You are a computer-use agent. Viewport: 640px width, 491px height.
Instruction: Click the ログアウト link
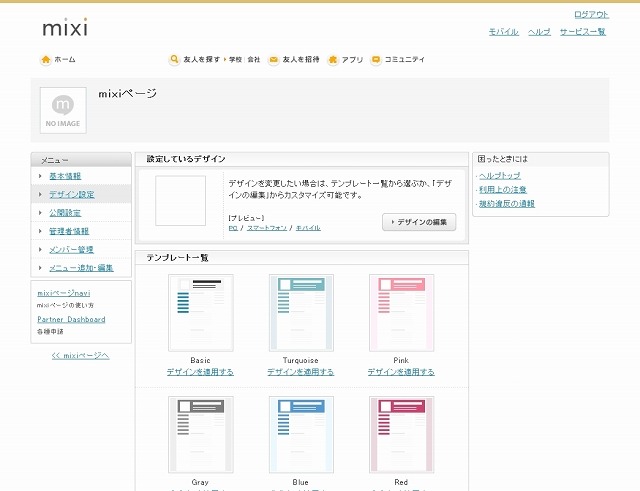(591, 15)
